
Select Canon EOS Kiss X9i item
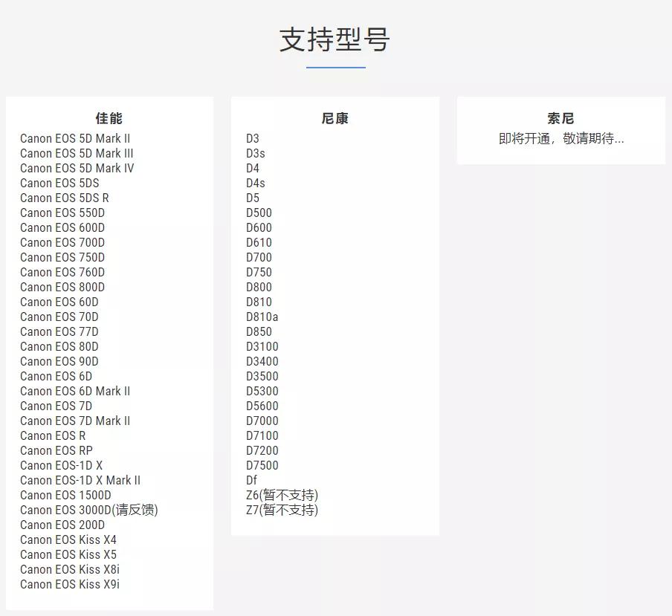(68, 584)
